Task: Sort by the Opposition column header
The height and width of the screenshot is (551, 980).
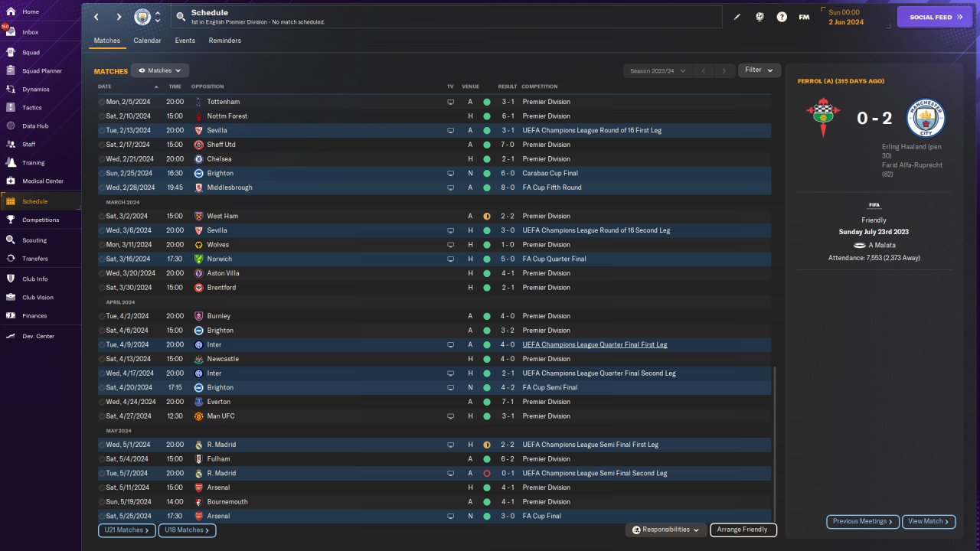Action: [207, 86]
